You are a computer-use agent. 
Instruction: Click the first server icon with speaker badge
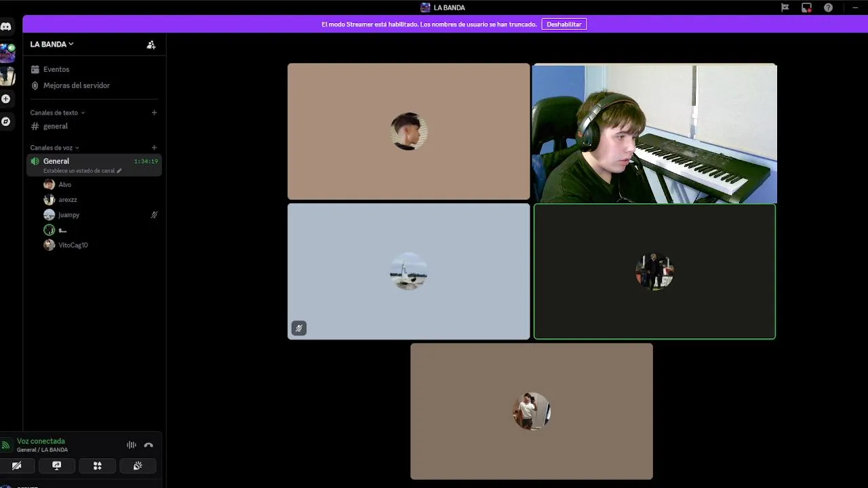pyautogui.click(x=7, y=53)
